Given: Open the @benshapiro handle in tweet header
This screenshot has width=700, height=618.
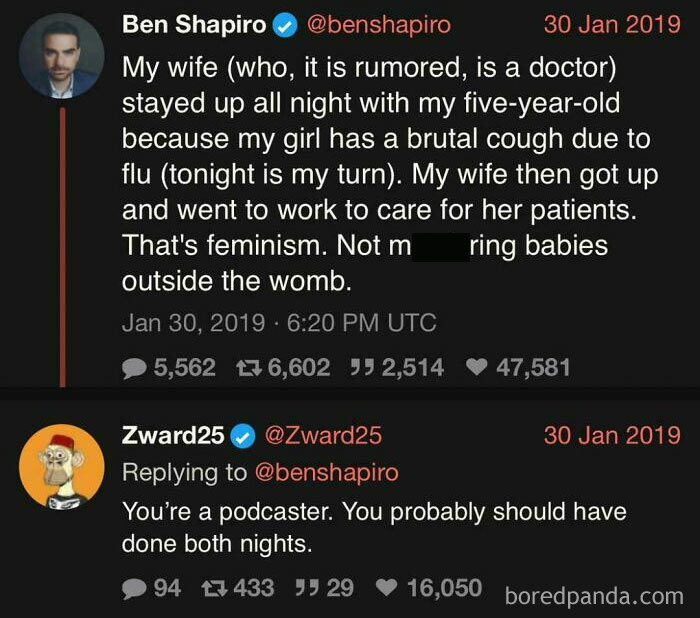Looking at the screenshot, I should tap(379, 25).
